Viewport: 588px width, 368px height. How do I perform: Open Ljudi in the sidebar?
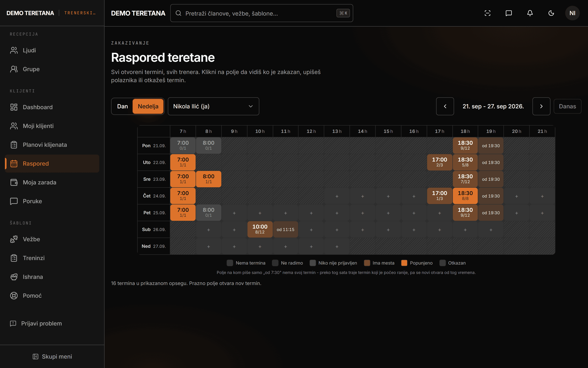(x=52, y=50)
